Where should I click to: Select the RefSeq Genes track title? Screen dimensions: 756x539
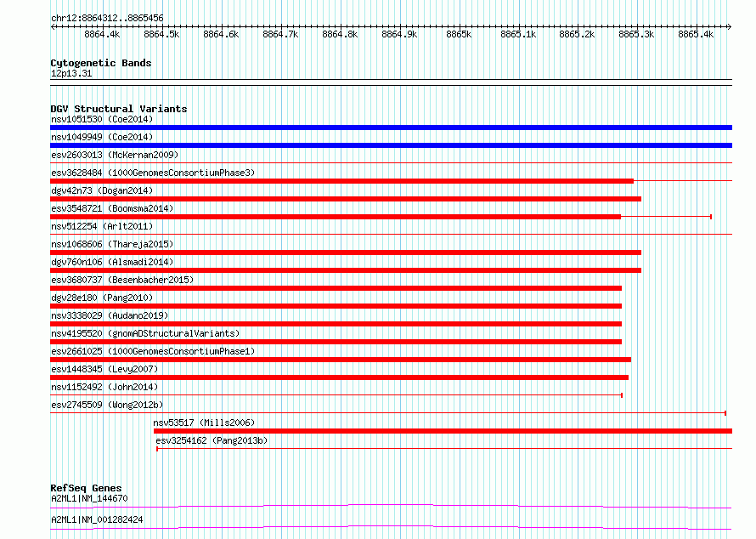(86, 488)
